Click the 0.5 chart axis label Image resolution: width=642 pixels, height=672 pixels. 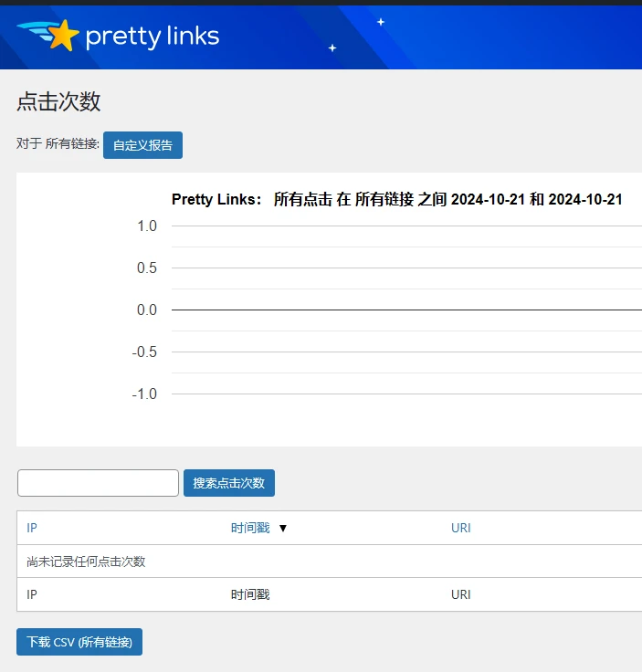147,268
